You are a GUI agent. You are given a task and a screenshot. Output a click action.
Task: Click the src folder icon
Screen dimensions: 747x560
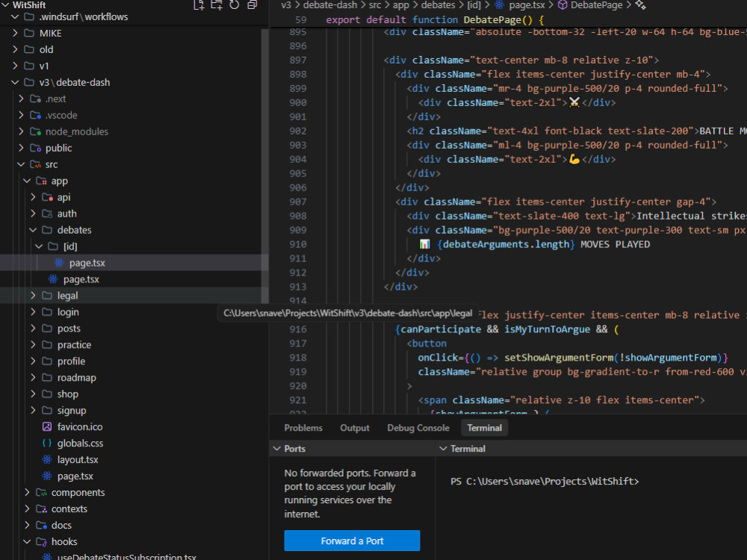(x=35, y=164)
